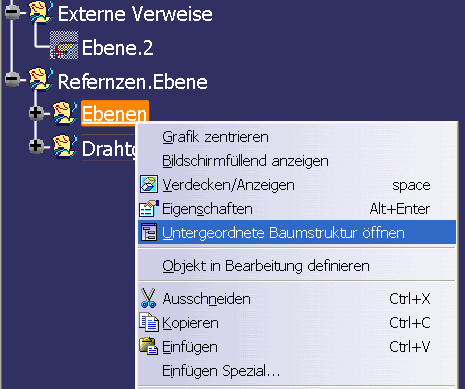The width and height of the screenshot is (465, 389).
Task: Expand the Drahtgeometrie tree node
Action: pos(36,146)
